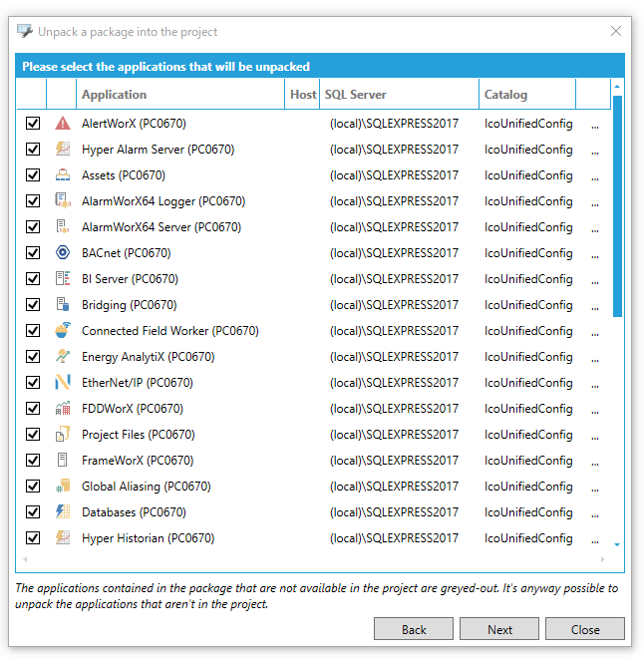
Task: Click the BACnet hexagon icon
Action: coord(62,253)
